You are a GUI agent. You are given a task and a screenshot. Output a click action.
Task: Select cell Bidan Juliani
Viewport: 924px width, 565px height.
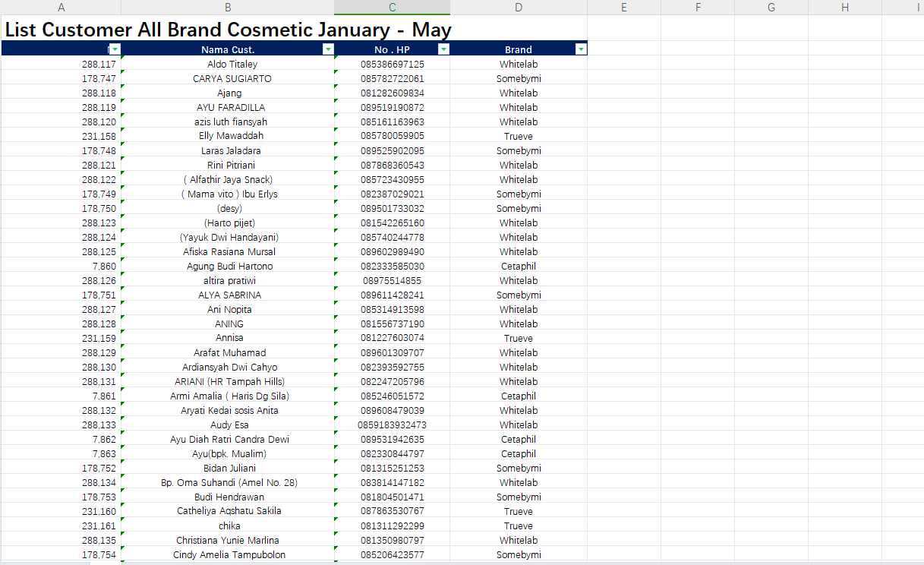coord(228,469)
